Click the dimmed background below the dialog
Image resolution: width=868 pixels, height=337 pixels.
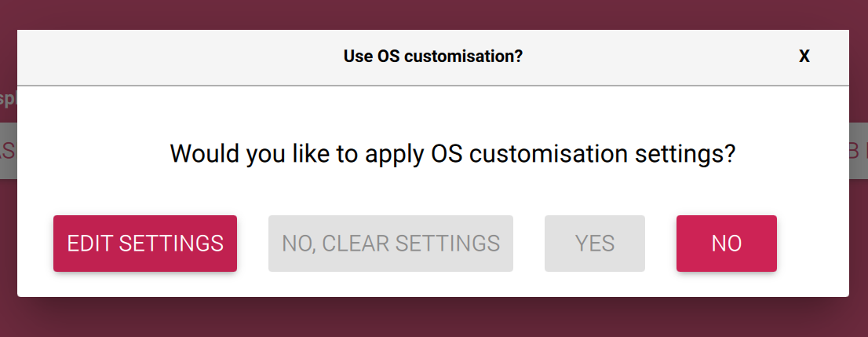pyautogui.click(x=433, y=318)
